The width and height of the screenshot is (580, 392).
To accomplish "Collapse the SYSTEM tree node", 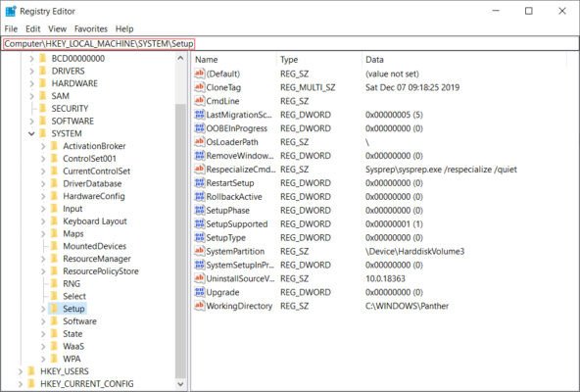I will (x=31, y=133).
